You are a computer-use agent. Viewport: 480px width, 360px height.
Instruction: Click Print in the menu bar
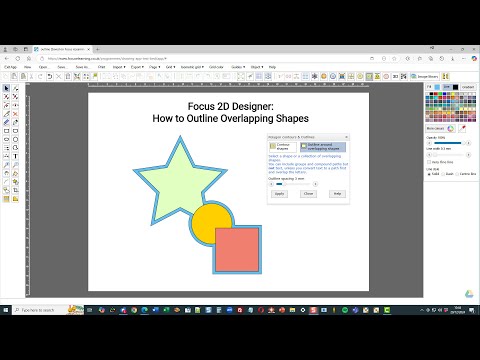[x=102, y=67]
